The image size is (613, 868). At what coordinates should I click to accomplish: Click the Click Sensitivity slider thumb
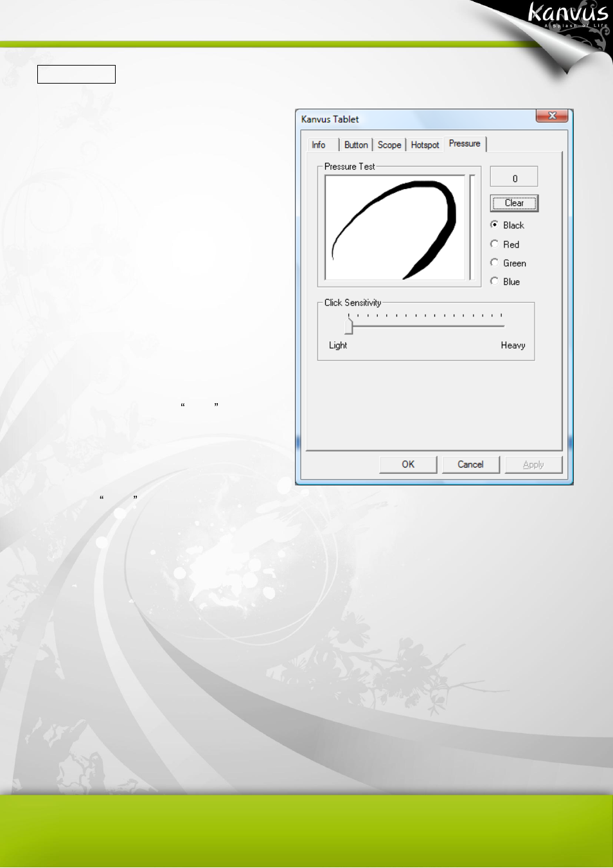pyautogui.click(x=349, y=327)
